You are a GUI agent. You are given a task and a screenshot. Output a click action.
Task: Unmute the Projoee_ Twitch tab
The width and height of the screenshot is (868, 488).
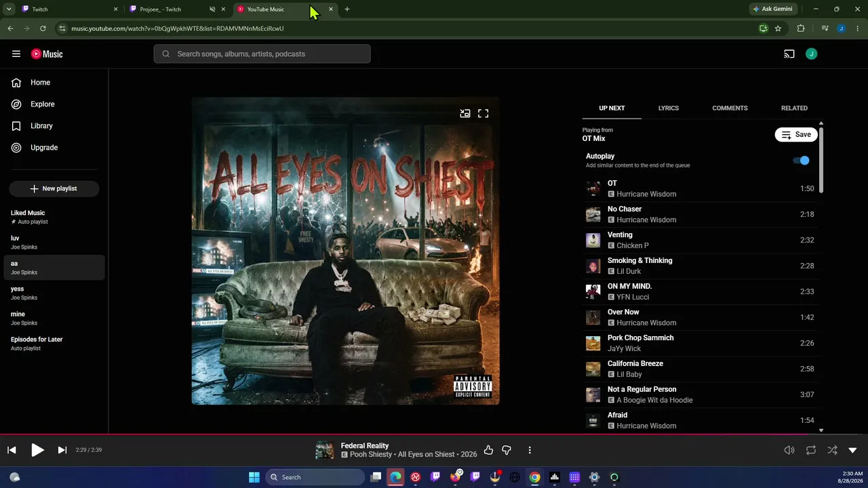click(x=212, y=9)
